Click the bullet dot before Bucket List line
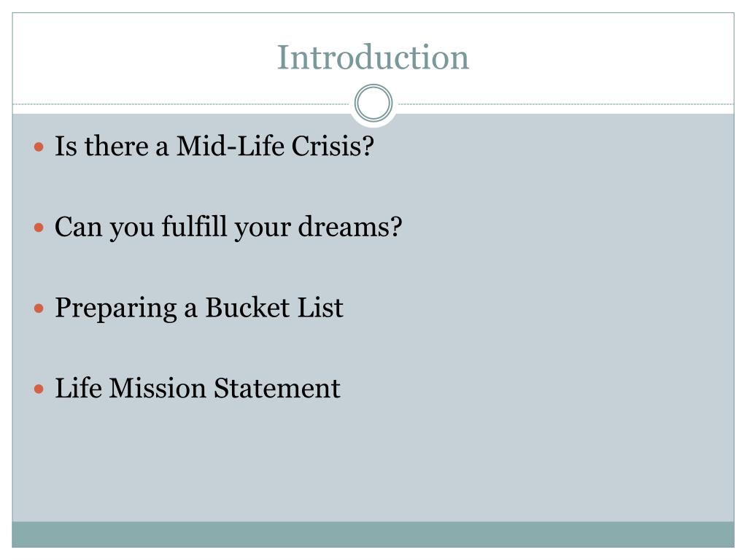This screenshot has height=560, width=747. click(39, 308)
